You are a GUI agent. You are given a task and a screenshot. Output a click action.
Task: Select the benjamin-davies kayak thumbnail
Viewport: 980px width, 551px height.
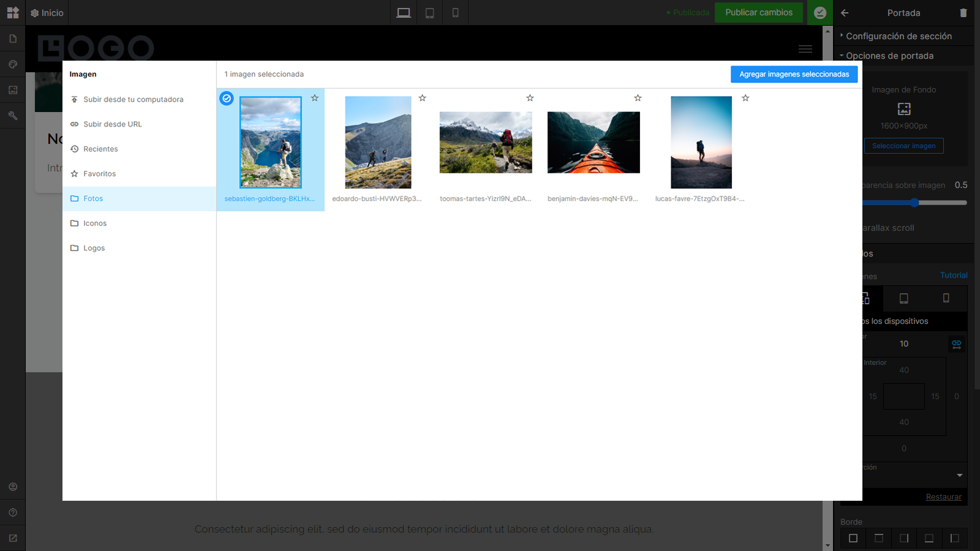point(594,142)
